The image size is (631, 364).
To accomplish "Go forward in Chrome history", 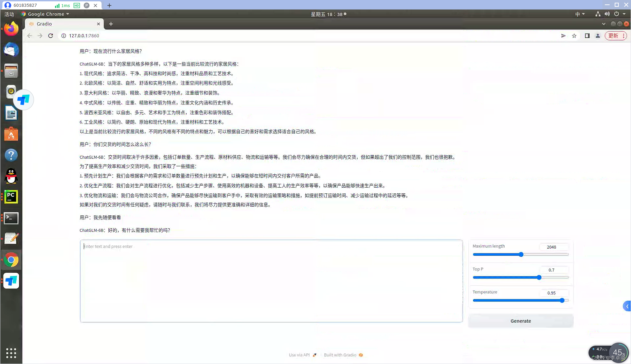I will point(40,36).
